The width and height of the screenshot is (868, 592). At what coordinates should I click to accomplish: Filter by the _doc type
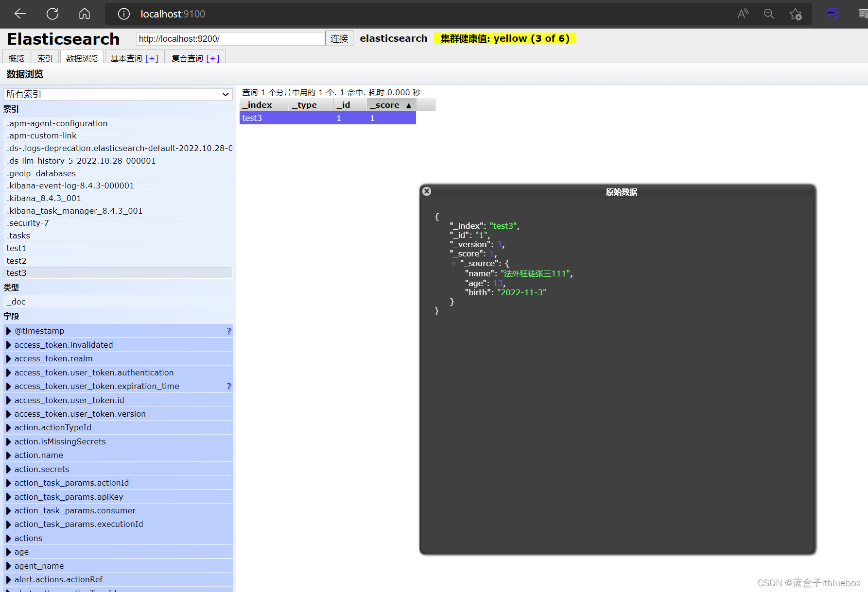tap(17, 302)
